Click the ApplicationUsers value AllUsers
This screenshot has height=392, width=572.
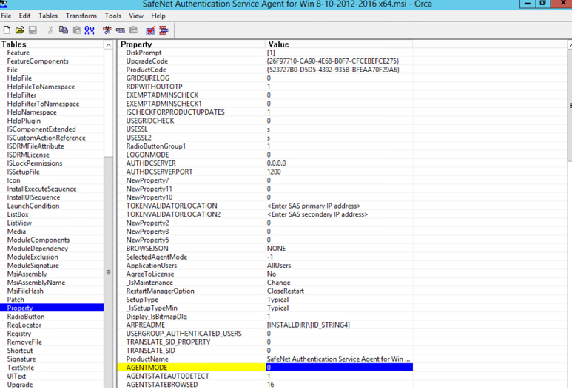(279, 265)
